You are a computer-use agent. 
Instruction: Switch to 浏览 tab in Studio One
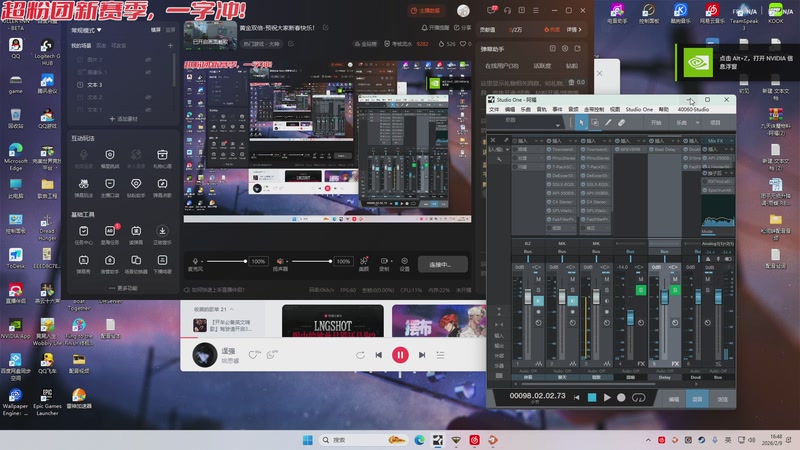pyautogui.click(x=722, y=399)
